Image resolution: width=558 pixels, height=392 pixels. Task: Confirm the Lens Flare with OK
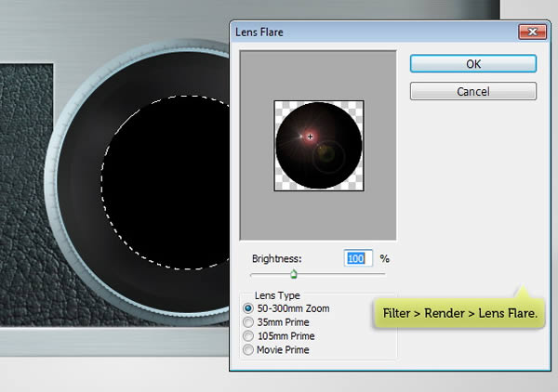pyautogui.click(x=473, y=64)
